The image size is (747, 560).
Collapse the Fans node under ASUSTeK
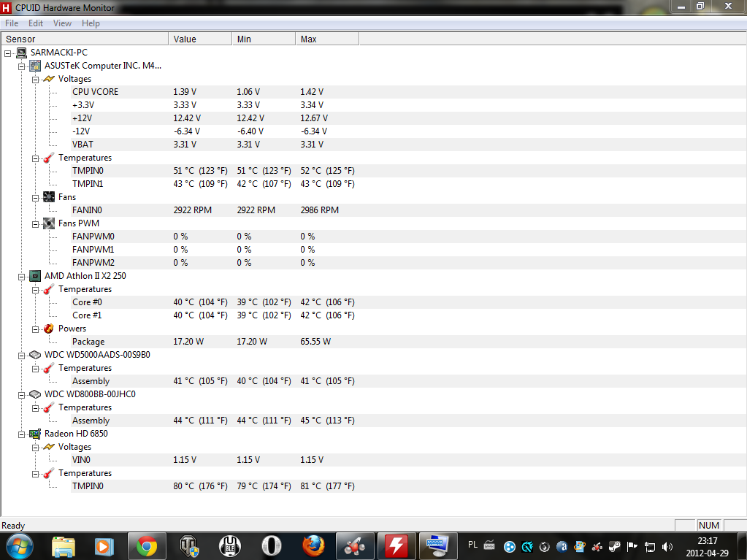click(x=35, y=197)
